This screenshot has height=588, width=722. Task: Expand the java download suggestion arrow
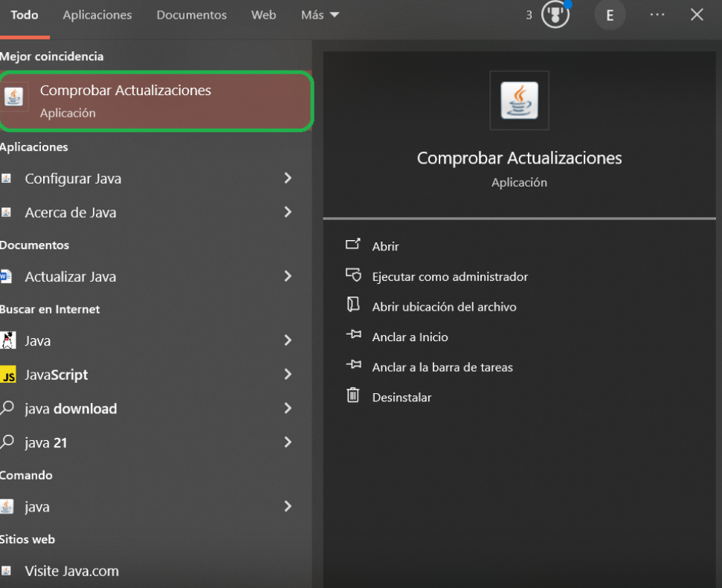pyautogui.click(x=288, y=409)
